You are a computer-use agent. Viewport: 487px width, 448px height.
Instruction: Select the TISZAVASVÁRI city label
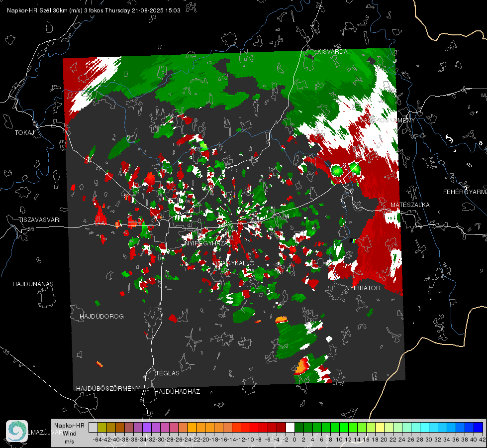[39, 220]
